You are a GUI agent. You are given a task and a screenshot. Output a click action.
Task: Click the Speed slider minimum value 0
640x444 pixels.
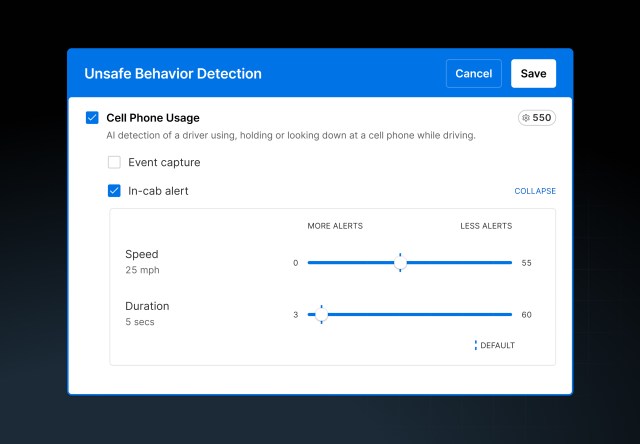pos(295,263)
